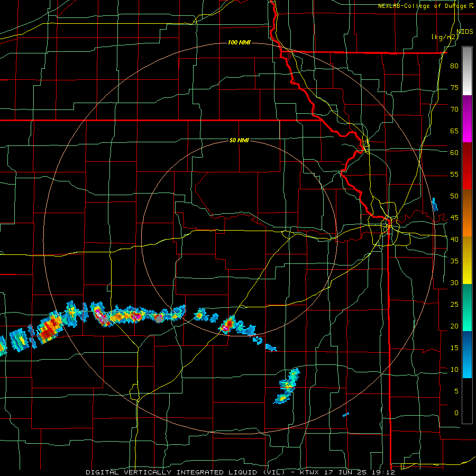This screenshot has height=476, width=476.
Task: Click the small blue echo near the east edge
Action: 435,205
